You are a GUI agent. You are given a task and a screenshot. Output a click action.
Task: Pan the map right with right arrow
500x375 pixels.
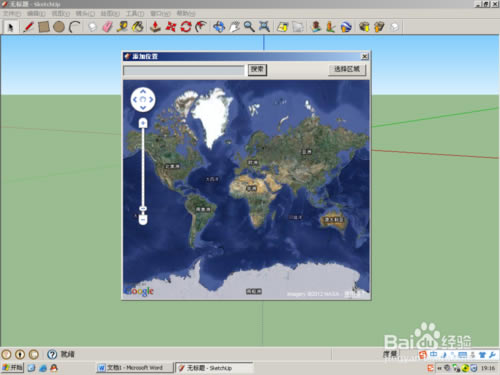[151, 99]
